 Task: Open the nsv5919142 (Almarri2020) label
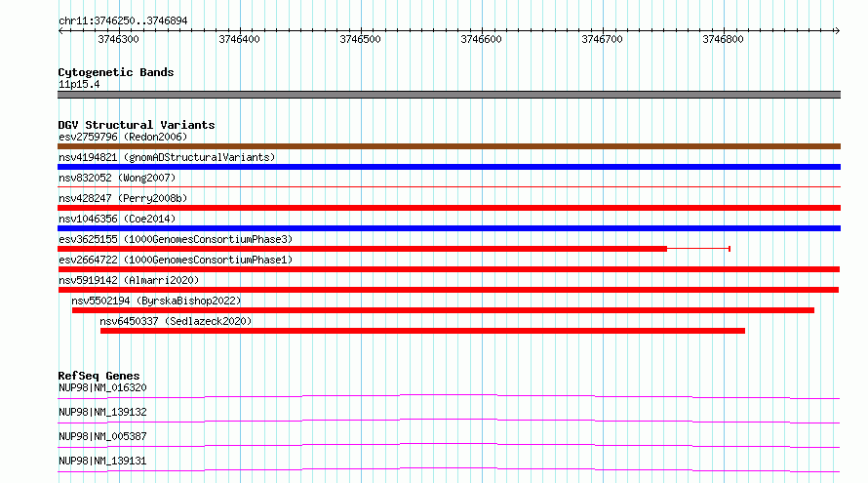[x=129, y=280]
